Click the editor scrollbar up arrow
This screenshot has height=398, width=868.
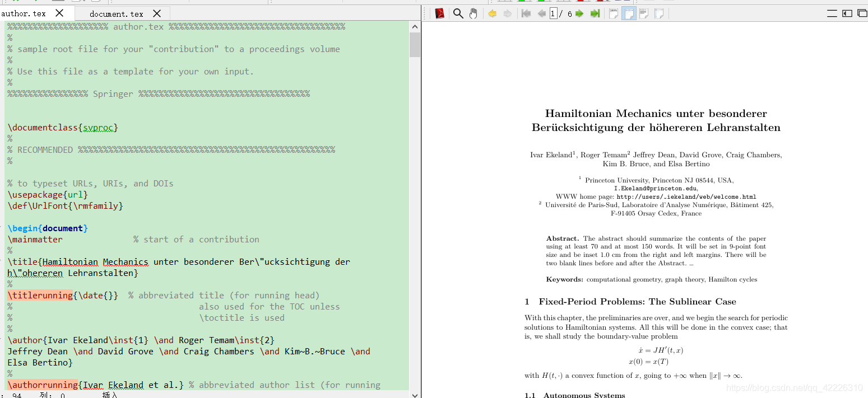(x=415, y=26)
